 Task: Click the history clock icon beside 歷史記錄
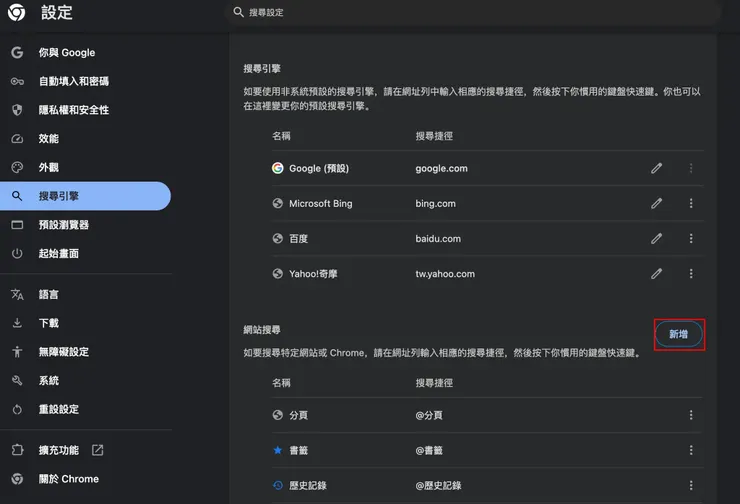[278, 485]
